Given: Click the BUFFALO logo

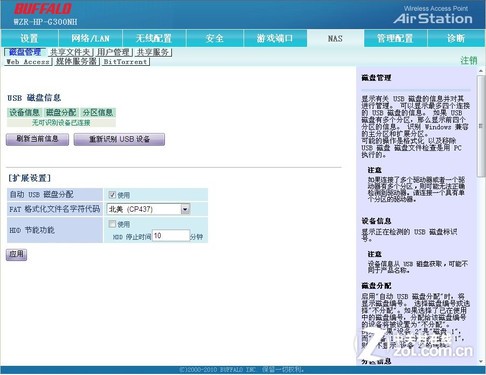Looking at the screenshot, I should [43, 9].
